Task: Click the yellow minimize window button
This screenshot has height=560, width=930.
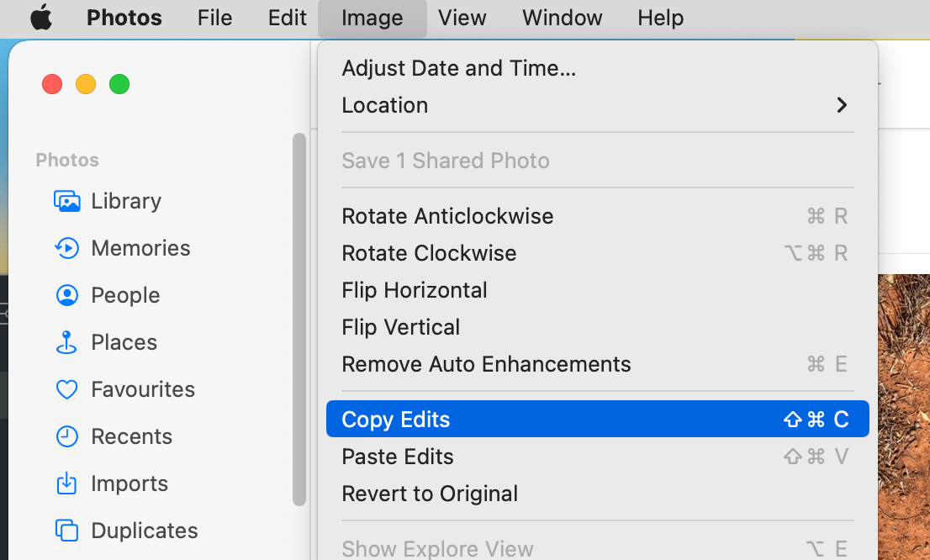Action: (x=86, y=84)
